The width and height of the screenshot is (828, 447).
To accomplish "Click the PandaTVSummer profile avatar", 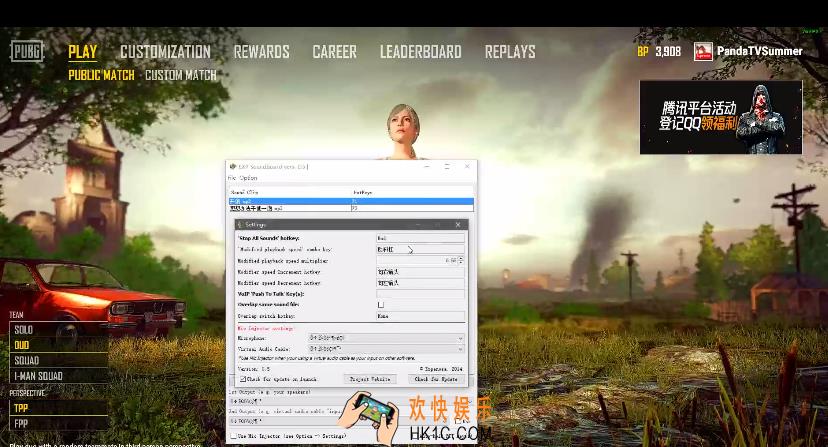I will point(703,51).
